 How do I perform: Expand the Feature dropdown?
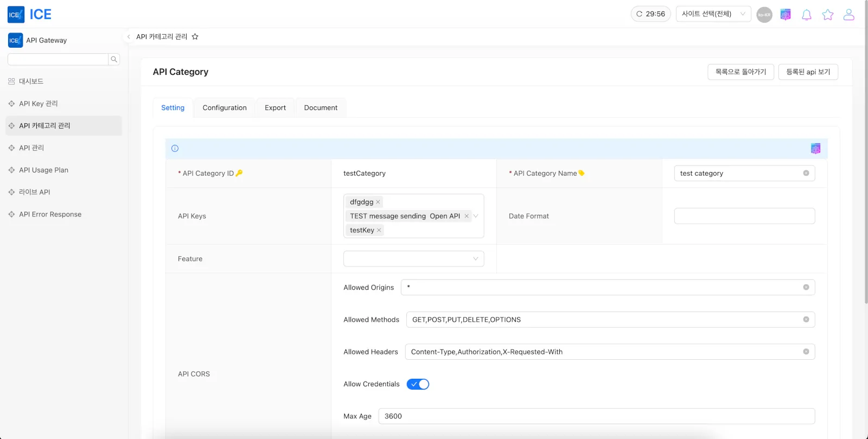coord(413,259)
